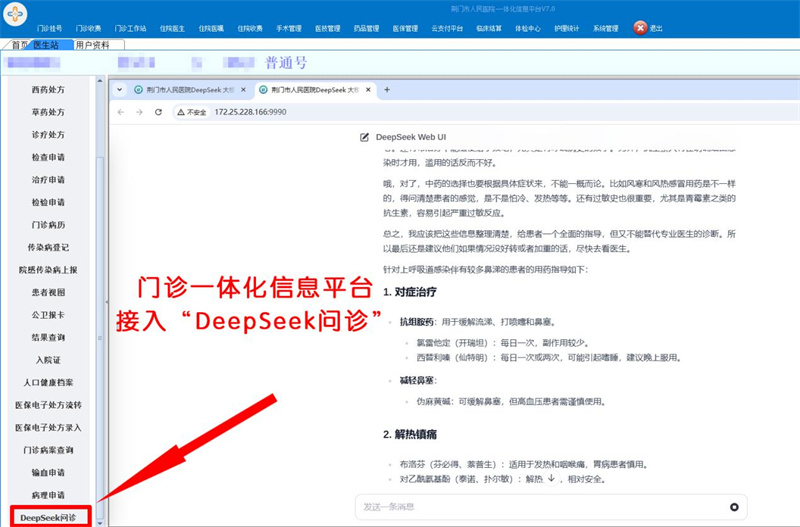Switch to the 首页 tab
Viewport: 800px width, 527px height.
pyautogui.click(x=18, y=45)
